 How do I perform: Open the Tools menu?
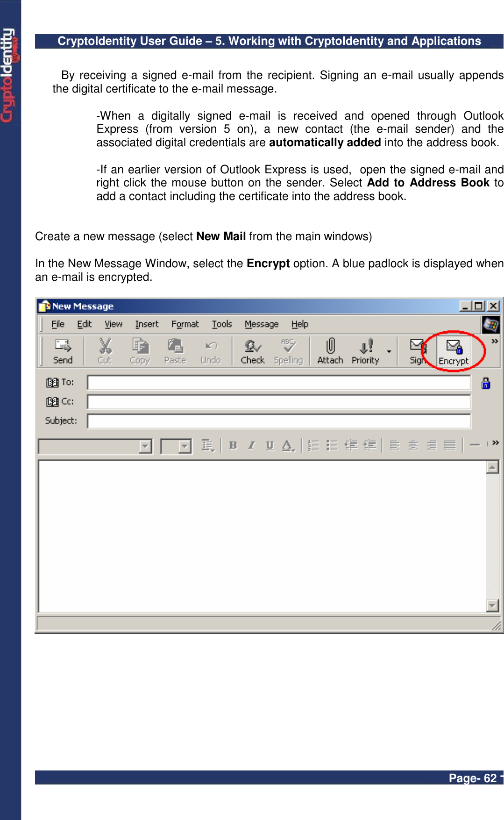(222, 324)
